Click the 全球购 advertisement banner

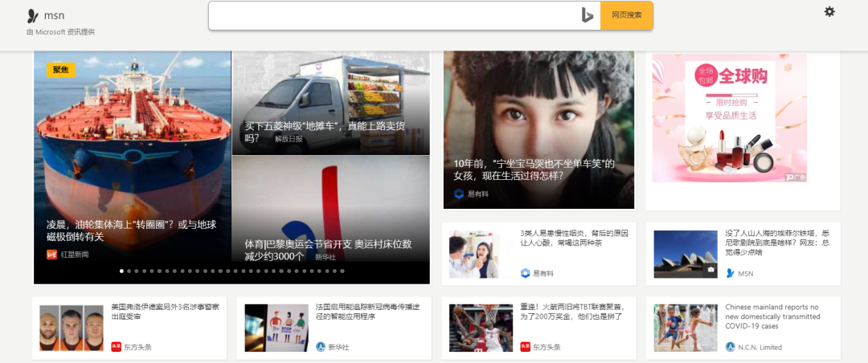(x=729, y=118)
